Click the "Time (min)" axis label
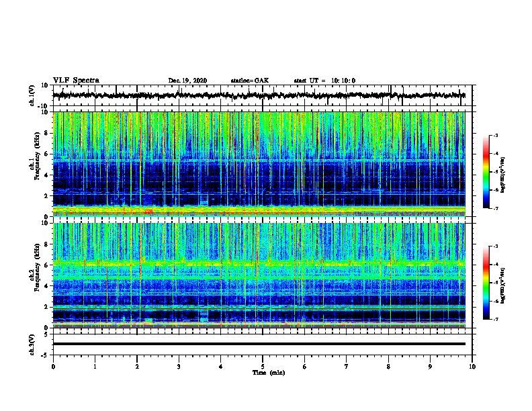The image size is (532, 411). [269, 373]
